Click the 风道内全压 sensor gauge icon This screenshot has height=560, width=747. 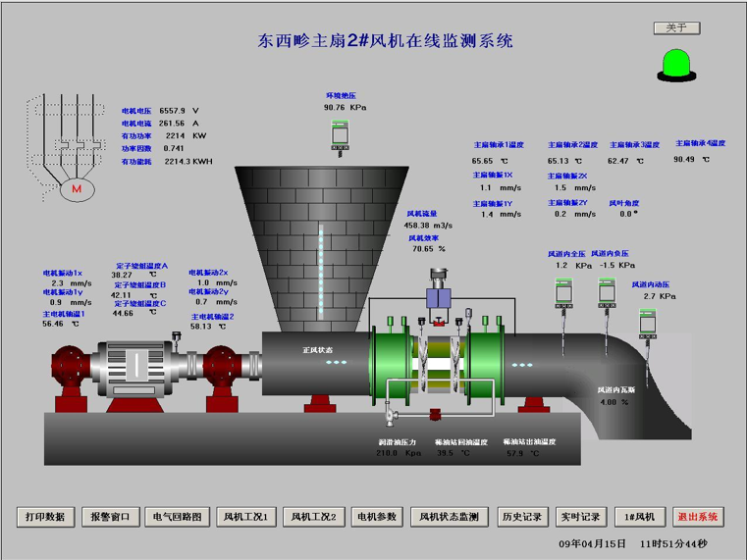tap(562, 290)
